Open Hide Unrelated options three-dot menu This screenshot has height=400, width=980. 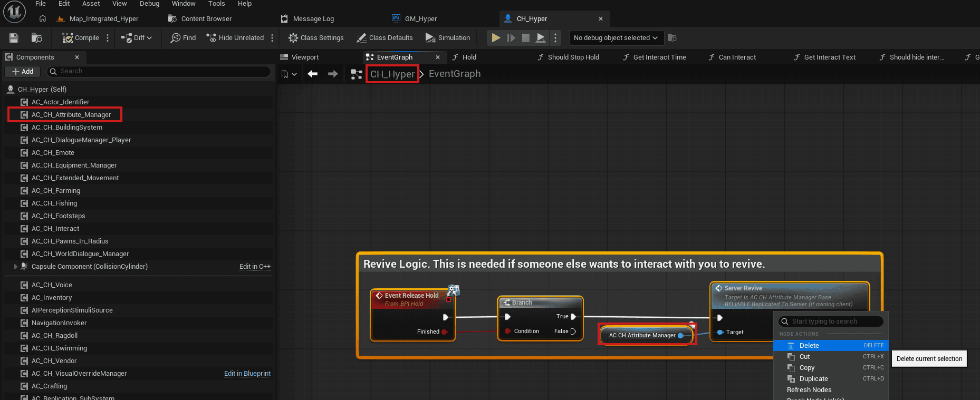272,38
